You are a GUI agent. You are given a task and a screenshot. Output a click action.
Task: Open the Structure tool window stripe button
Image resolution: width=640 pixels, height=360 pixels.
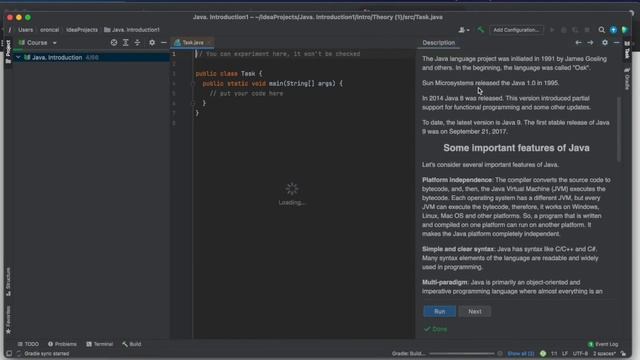point(8,282)
